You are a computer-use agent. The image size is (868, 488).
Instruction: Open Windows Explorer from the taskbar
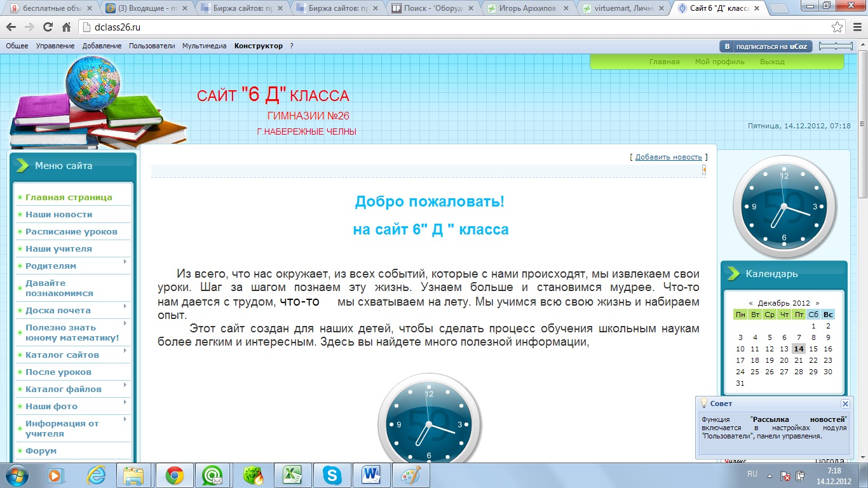coord(134,475)
